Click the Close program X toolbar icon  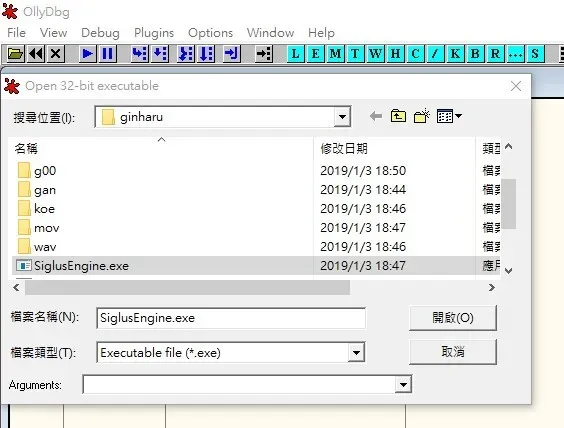pos(56,54)
